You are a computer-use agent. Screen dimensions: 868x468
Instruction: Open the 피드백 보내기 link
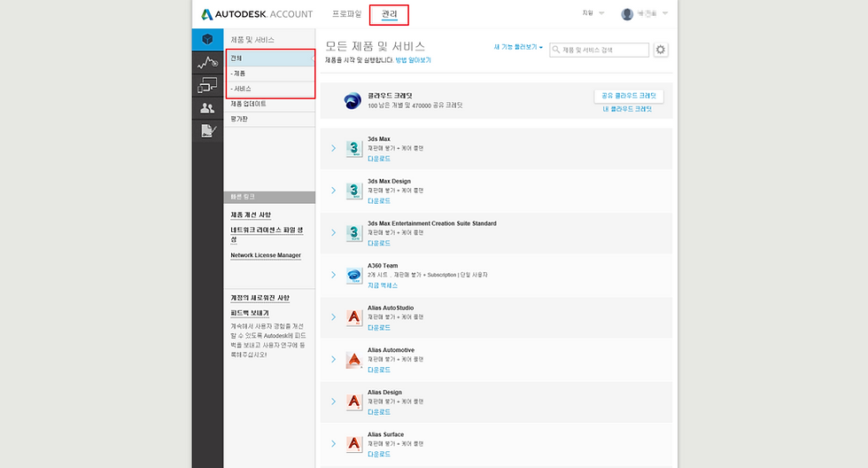click(x=250, y=313)
